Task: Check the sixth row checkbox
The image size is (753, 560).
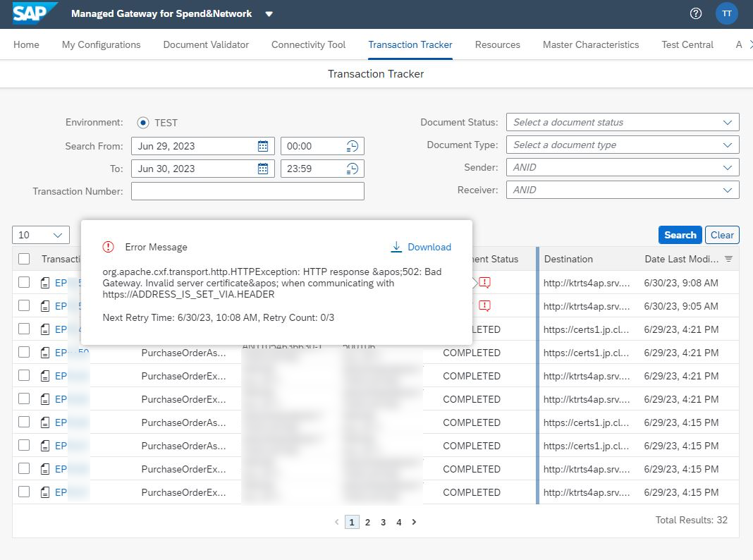Action: (23, 398)
